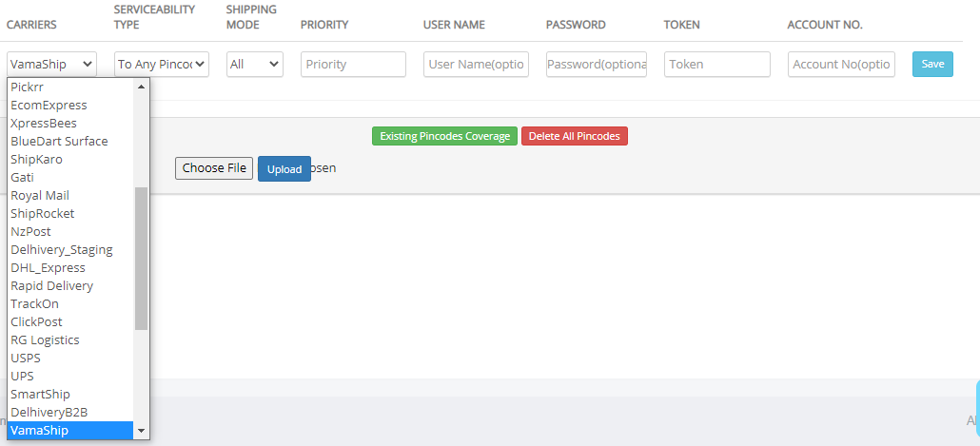Select DHL_Express from the list
This screenshot has height=446, width=980.
(70, 268)
